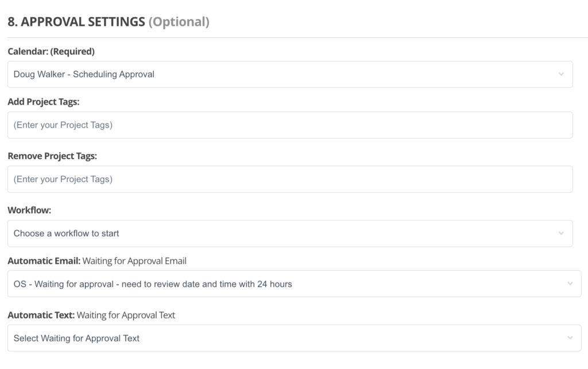Click the '8. APPROVAL SETTINGS' section heading
This screenshot has height=369, width=588.
[76, 22]
